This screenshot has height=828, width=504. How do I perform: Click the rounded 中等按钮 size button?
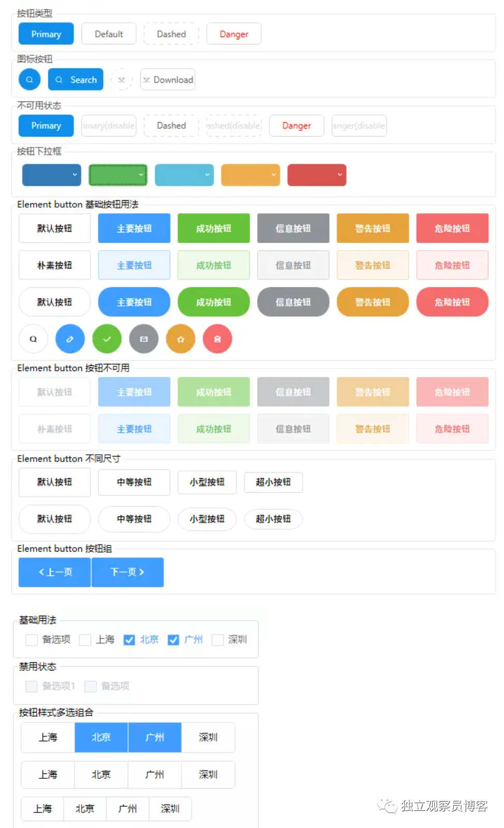click(x=134, y=519)
